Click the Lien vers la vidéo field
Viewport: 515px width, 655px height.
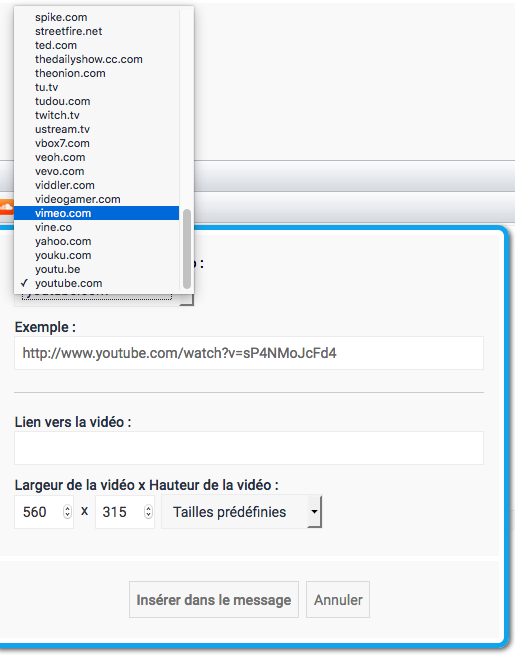[249, 448]
